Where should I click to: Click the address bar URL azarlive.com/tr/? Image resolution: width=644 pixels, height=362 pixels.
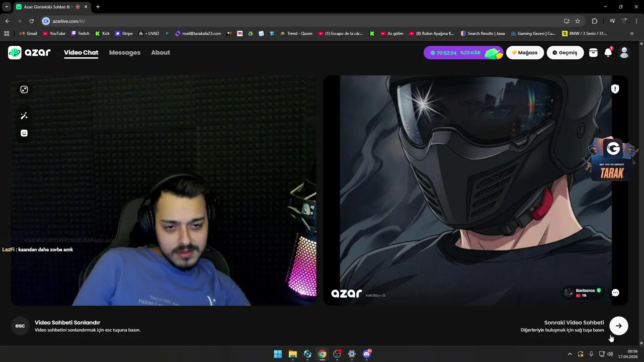click(x=69, y=21)
